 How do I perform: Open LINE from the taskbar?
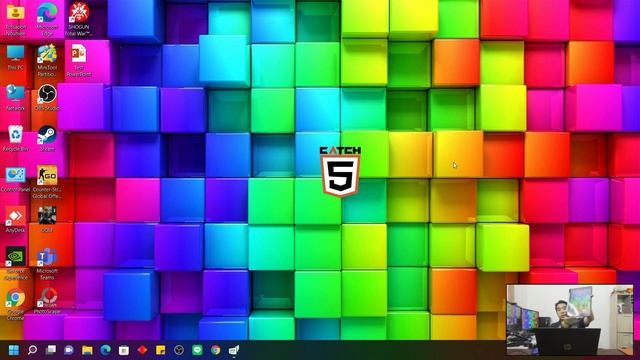click(x=197, y=350)
